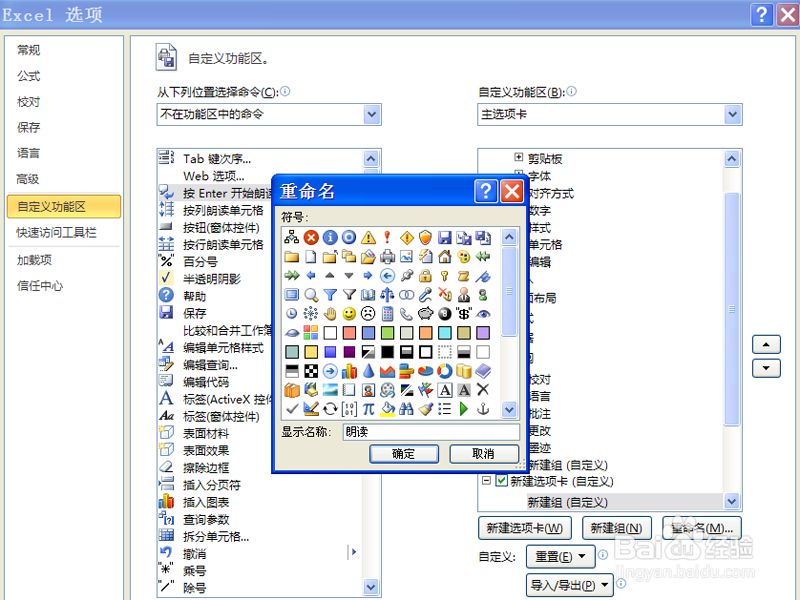Select the telephone handset symbol
Screen dimensions: 800x600
[407, 314]
